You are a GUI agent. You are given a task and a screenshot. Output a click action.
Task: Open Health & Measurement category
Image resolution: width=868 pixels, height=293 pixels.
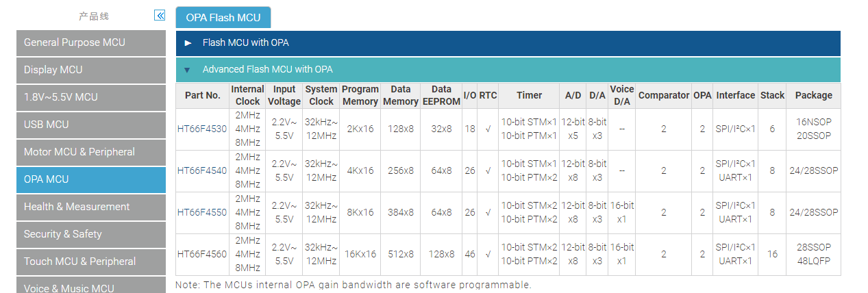point(91,207)
